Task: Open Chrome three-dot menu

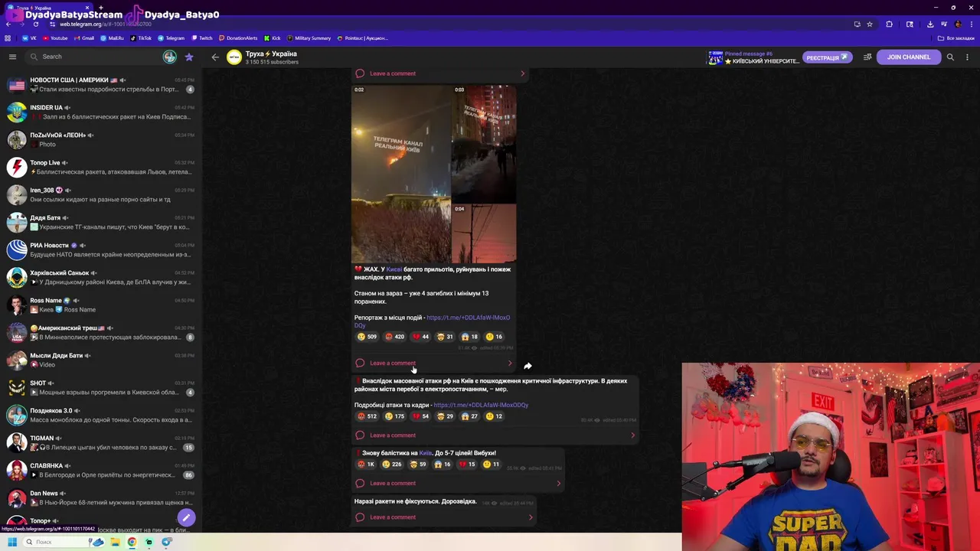Action: [971, 24]
